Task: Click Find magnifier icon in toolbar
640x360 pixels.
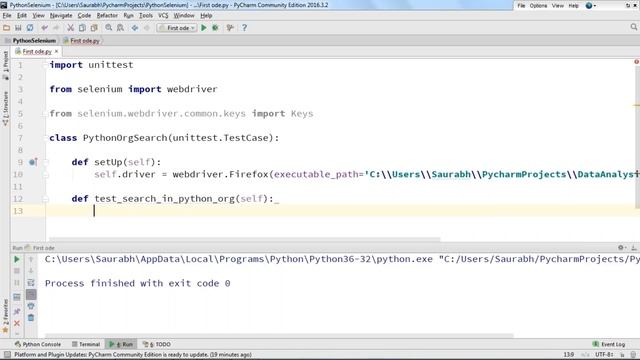Action: [x=109, y=28]
